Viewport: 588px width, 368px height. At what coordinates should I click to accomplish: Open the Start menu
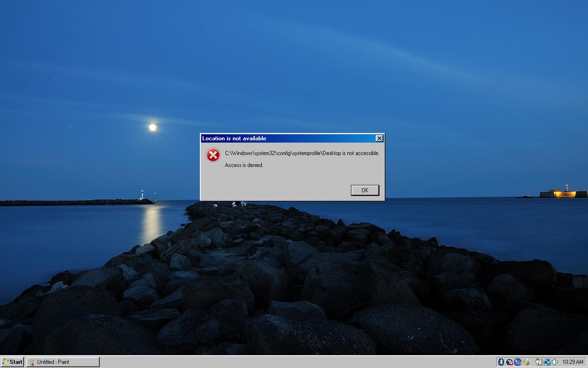coord(12,362)
